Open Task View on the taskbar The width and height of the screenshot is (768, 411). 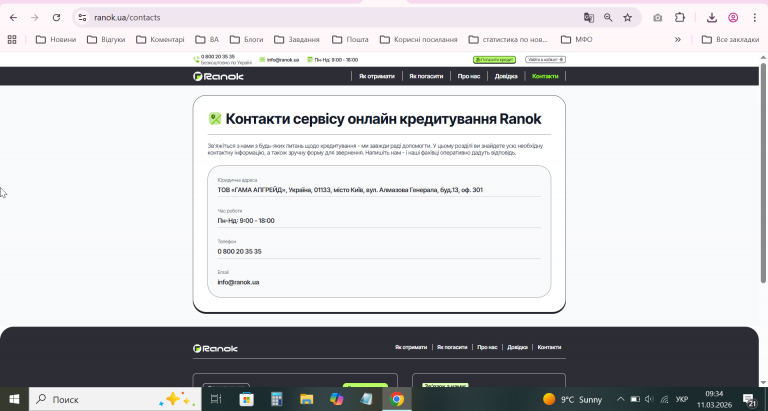click(216, 399)
